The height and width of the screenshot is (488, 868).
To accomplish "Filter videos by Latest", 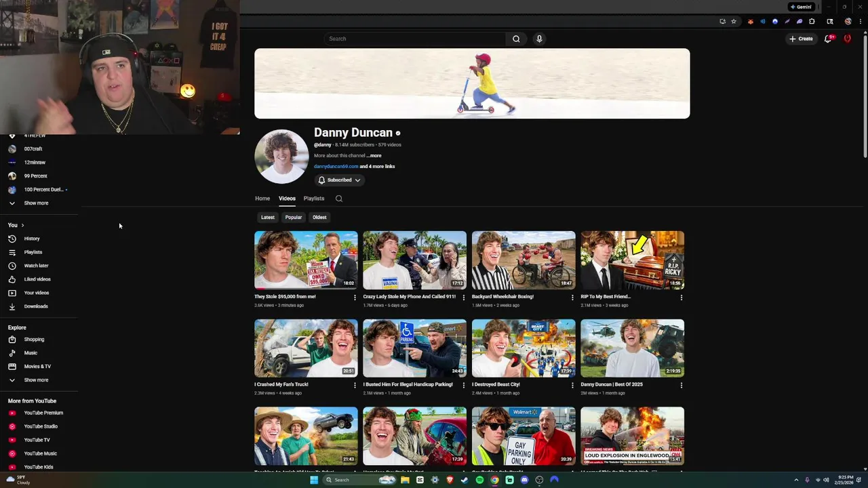I will pos(268,218).
